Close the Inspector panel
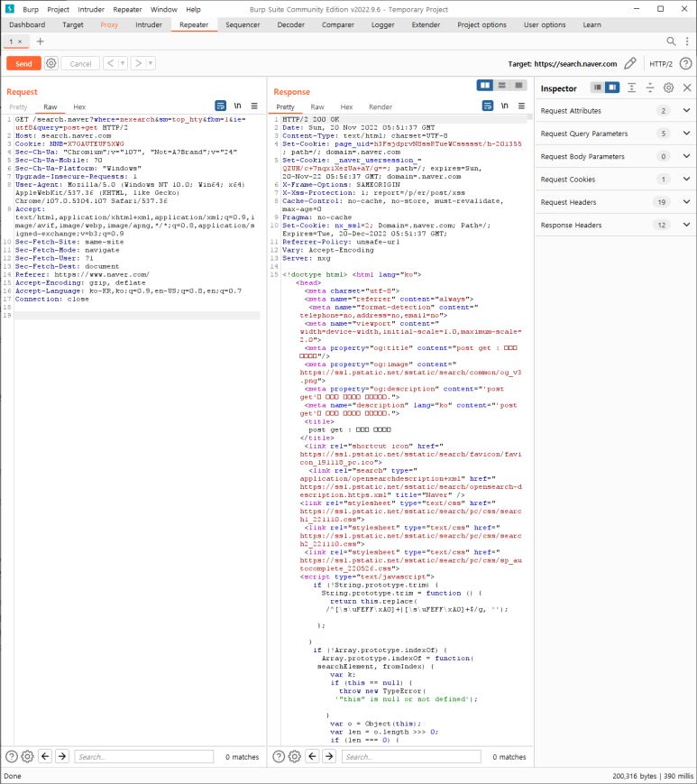This screenshot has height=784, width=697. [x=687, y=88]
